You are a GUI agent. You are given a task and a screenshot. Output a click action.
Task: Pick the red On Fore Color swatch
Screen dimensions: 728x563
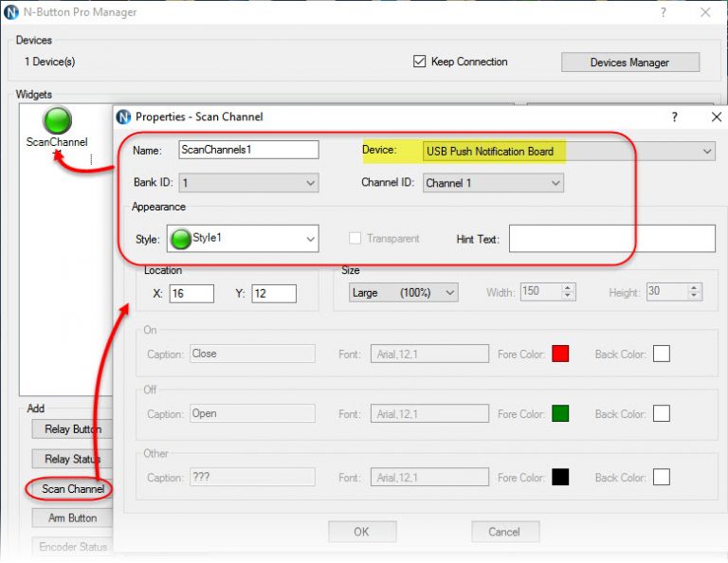[x=560, y=354]
